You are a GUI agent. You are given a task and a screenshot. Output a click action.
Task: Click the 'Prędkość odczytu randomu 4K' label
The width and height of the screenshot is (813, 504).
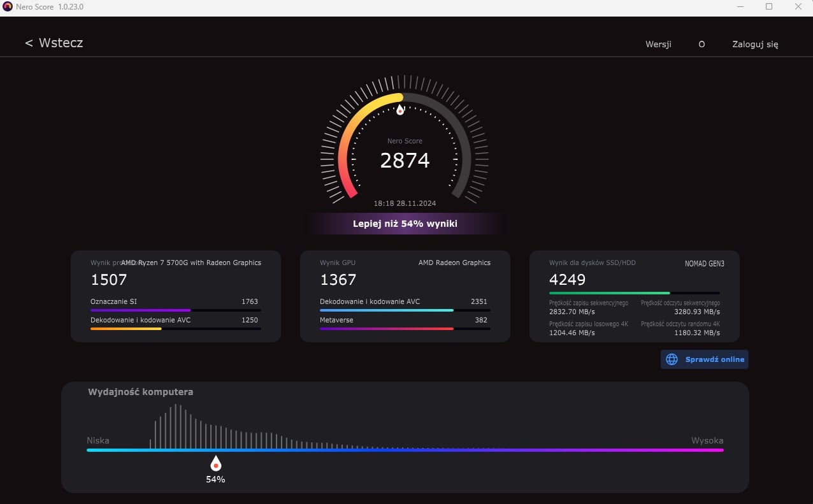point(680,324)
